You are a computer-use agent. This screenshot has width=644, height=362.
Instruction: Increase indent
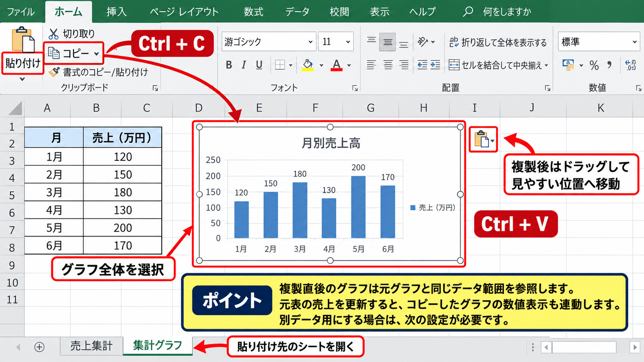coord(435,65)
